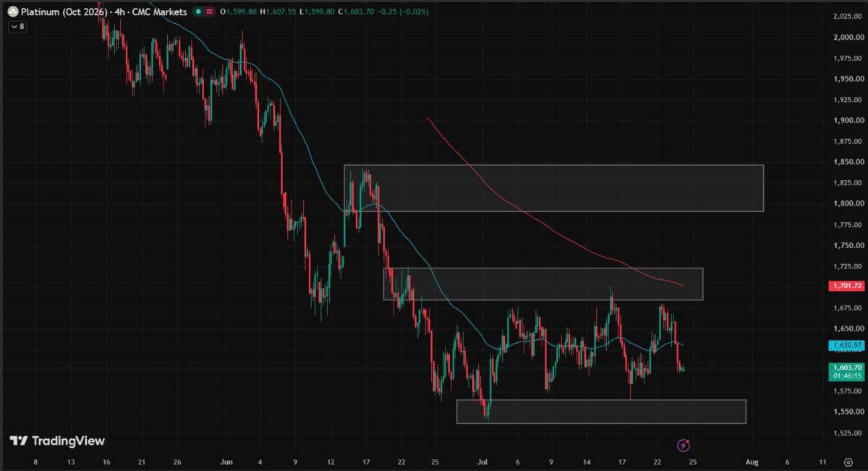Click 1,525.00 on the price axis
The height and width of the screenshot is (471, 868).
coord(848,433)
